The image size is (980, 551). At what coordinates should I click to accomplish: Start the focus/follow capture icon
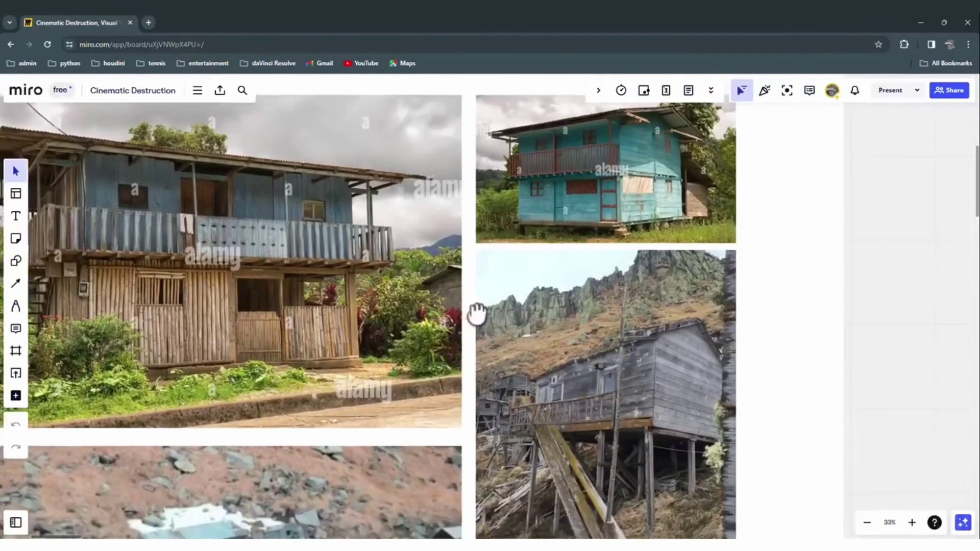[787, 90]
